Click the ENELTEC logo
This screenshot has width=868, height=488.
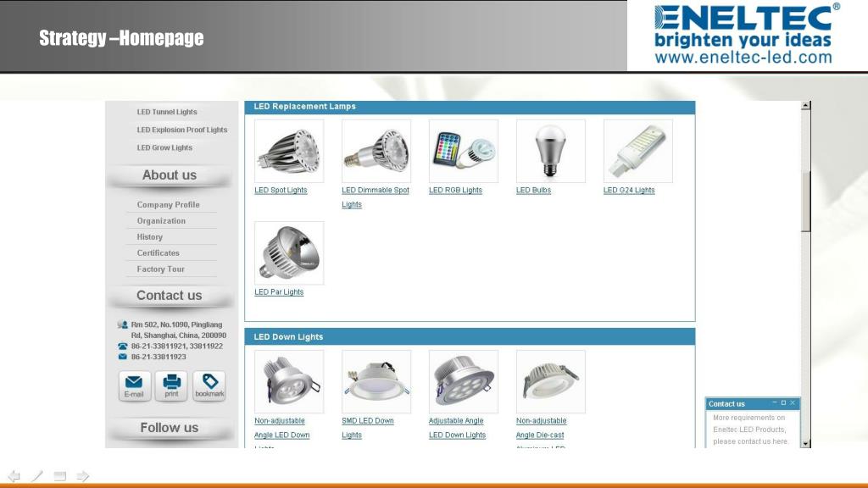coord(743,18)
